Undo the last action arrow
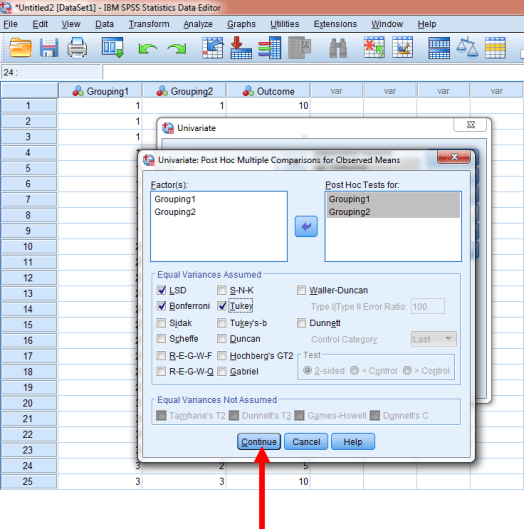524x529 pixels. point(147,49)
